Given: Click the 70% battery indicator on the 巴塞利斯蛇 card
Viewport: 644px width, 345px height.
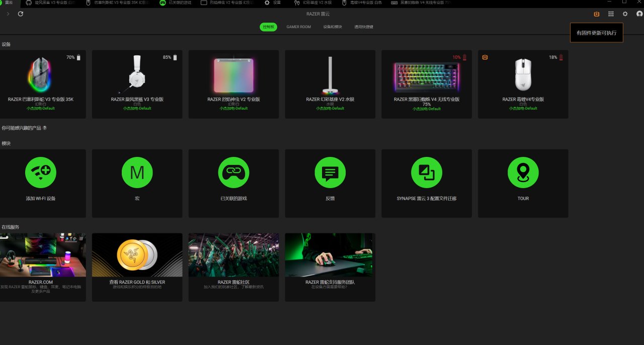Looking at the screenshot, I should [x=73, y=57].
